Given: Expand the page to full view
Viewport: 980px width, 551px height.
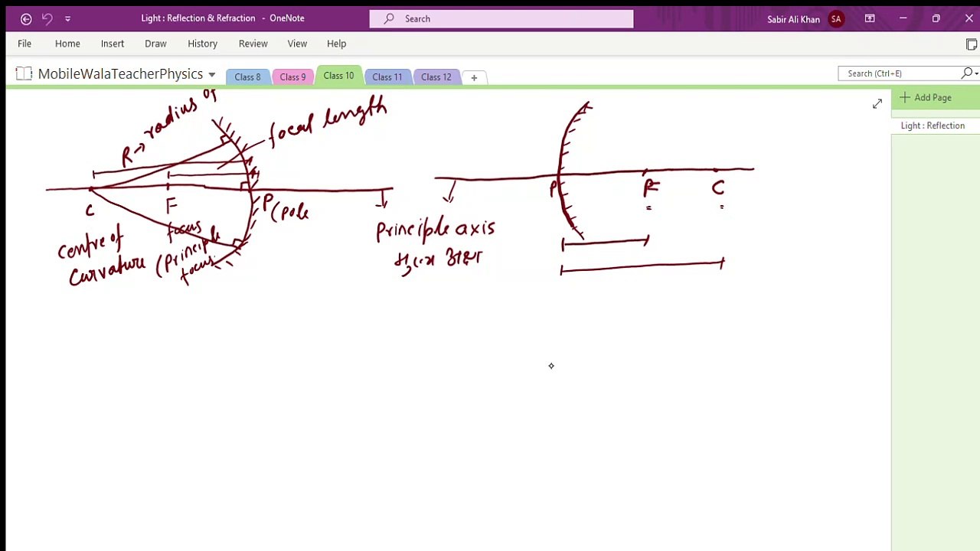Looking at the screenshot, I should [x=877, y=103].
